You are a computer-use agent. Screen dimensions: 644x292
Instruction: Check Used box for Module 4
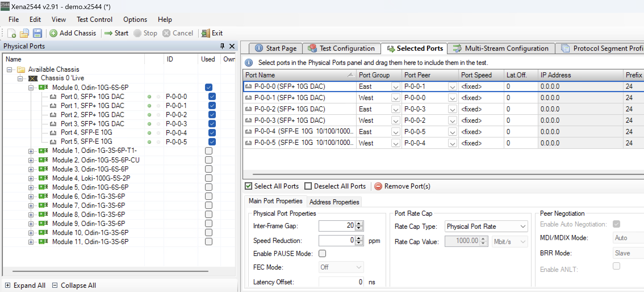209,178
